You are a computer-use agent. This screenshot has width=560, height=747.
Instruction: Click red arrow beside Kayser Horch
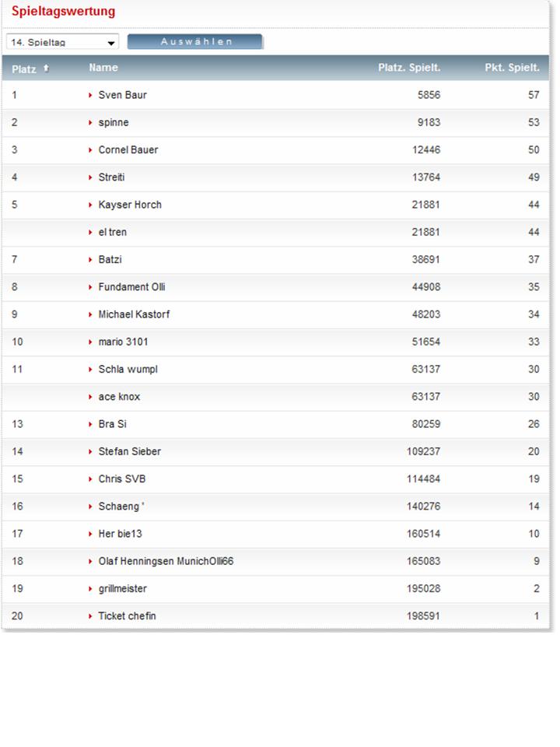coord(91,205)
